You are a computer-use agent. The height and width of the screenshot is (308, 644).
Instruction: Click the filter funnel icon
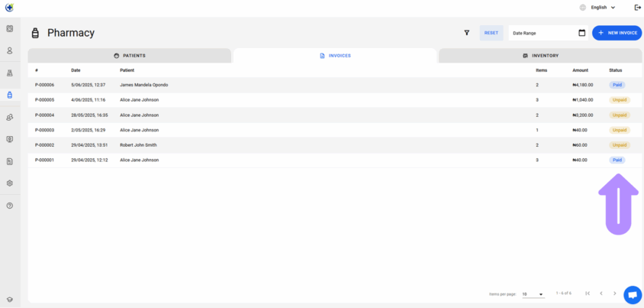coord(466,33)
